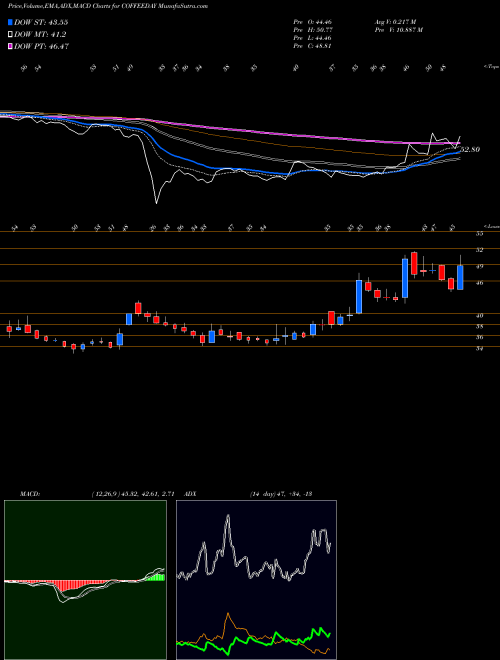This screenshot has height=660, width=500.
Task: Click the 34 price axis label
Action: pyautogui.click(x=479, y=348)
